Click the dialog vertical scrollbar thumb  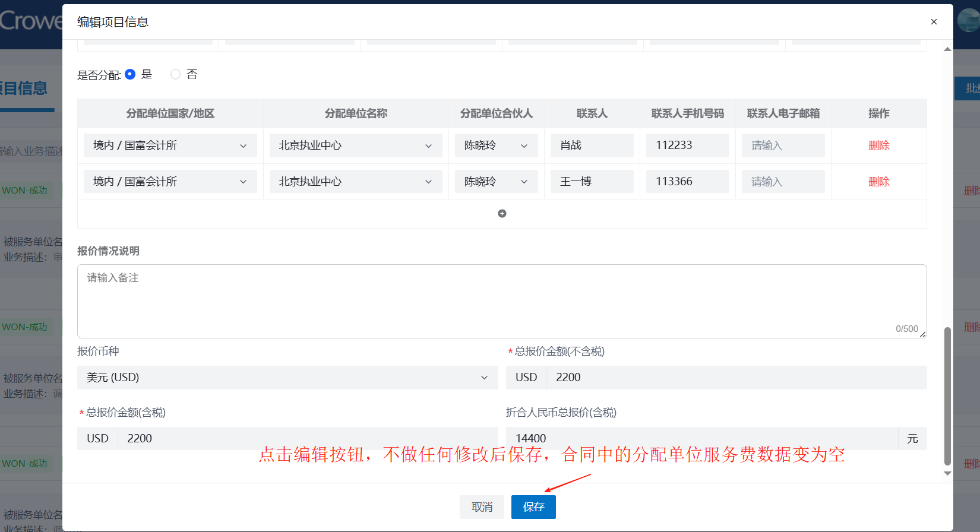(x=947, y=396)
